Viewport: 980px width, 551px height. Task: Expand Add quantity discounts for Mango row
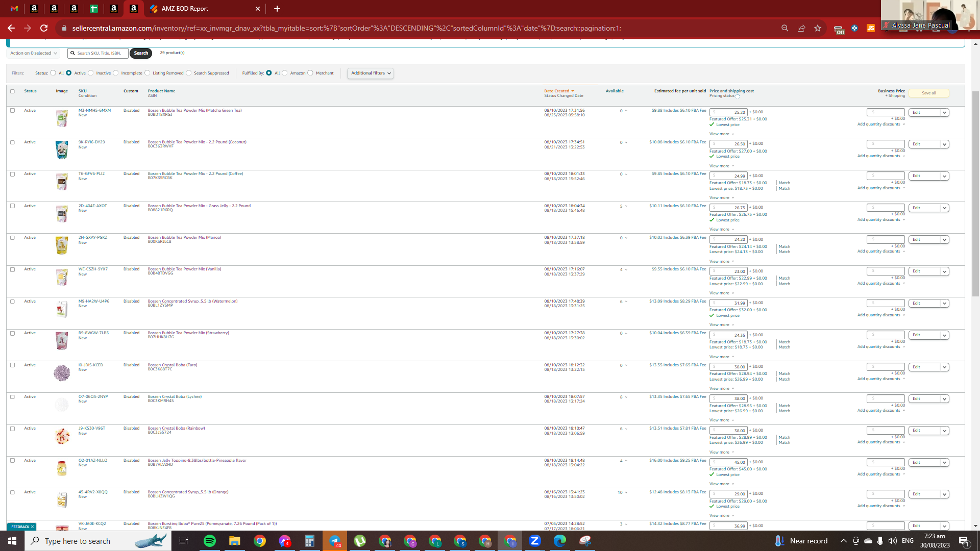coord(881,252)
